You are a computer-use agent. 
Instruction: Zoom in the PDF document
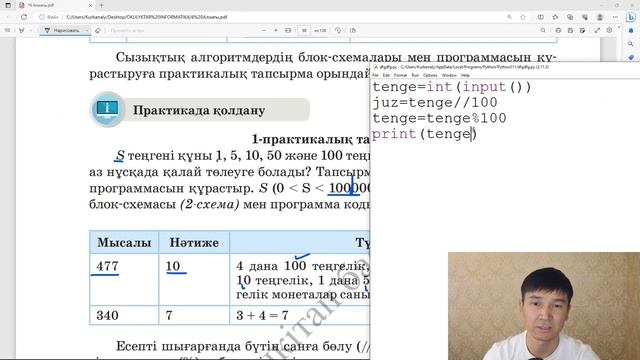pos(276,31)
